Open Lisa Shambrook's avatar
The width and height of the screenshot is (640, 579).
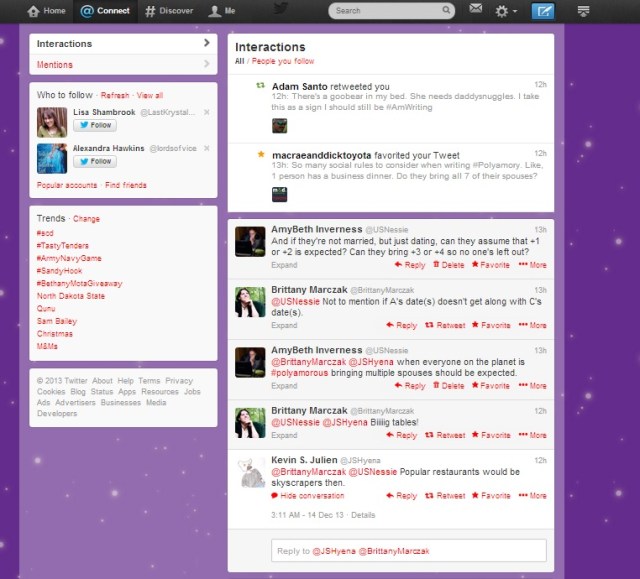tap(52, 122)
